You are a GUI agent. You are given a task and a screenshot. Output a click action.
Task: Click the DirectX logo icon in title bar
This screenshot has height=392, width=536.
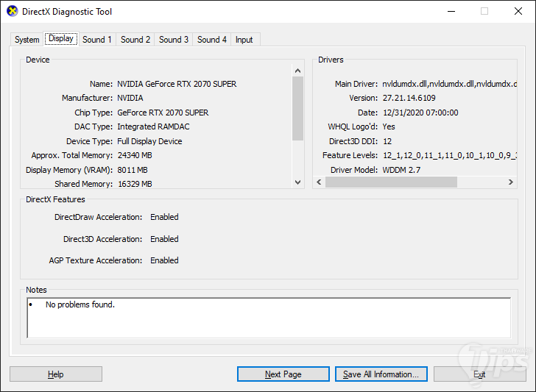12,11
